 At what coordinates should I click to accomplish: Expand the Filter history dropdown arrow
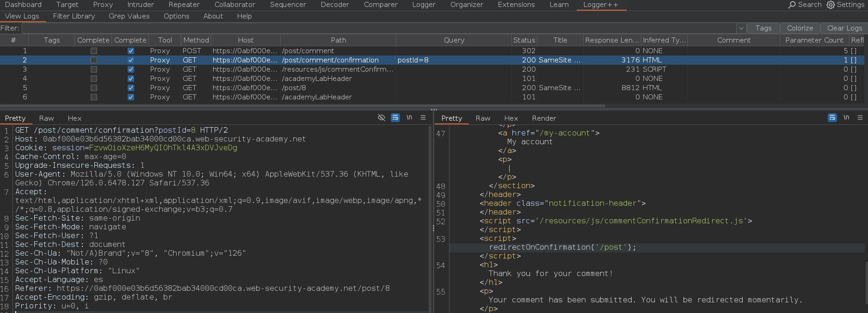click(x=741, y=28)
